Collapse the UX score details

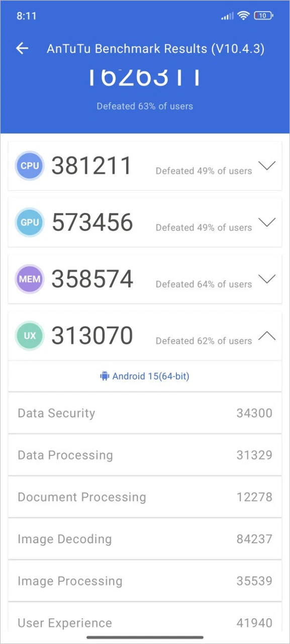click(x=267, y=336)
